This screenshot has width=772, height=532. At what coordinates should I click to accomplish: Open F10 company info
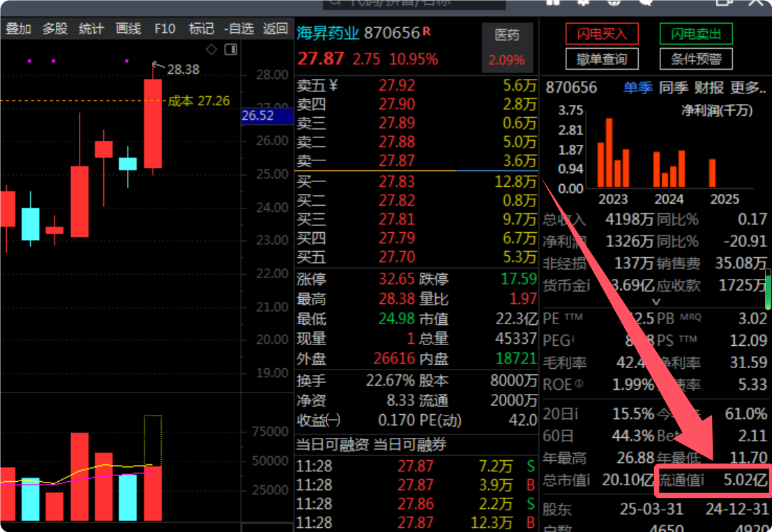pos(165,29)
